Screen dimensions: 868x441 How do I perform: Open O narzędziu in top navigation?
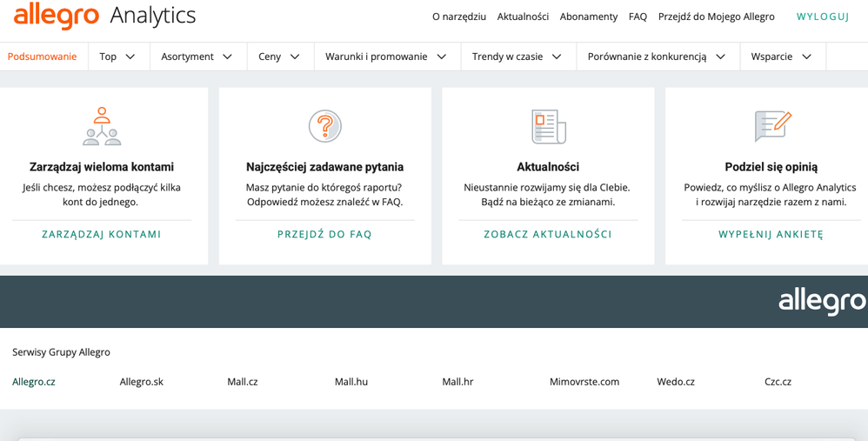point(459,17)
